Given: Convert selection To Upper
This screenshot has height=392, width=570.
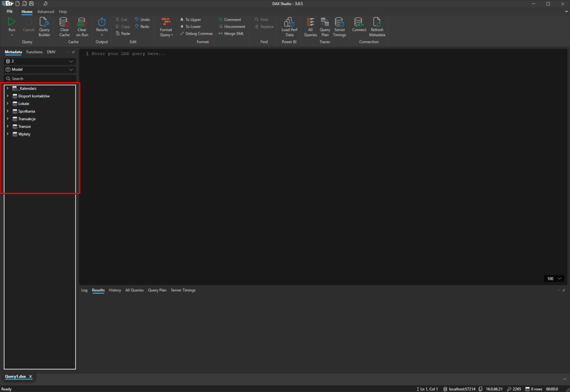Looking at the screenshot, I should (190, 19).
